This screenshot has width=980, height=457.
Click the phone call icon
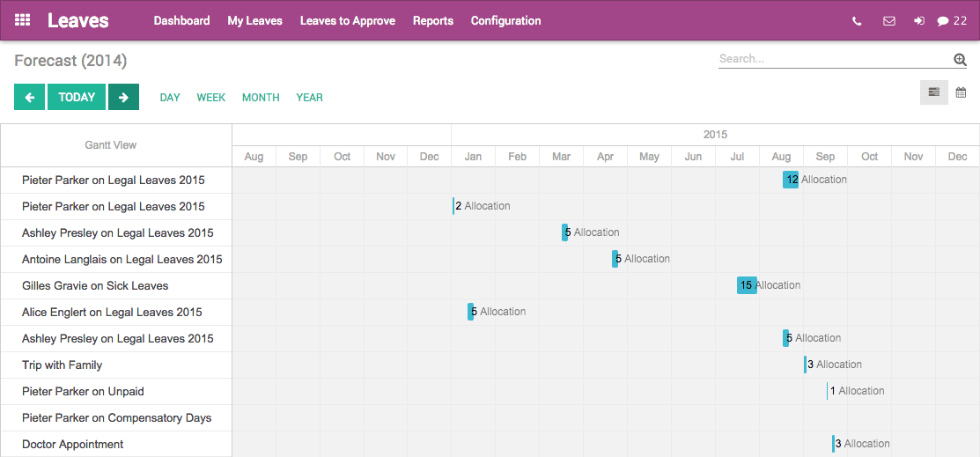pyautogui.click(x=857, y=21)
